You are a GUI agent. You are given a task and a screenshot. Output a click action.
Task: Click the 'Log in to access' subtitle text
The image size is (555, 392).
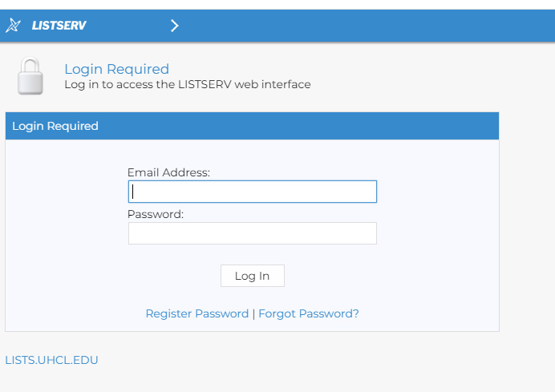point(187,84)
